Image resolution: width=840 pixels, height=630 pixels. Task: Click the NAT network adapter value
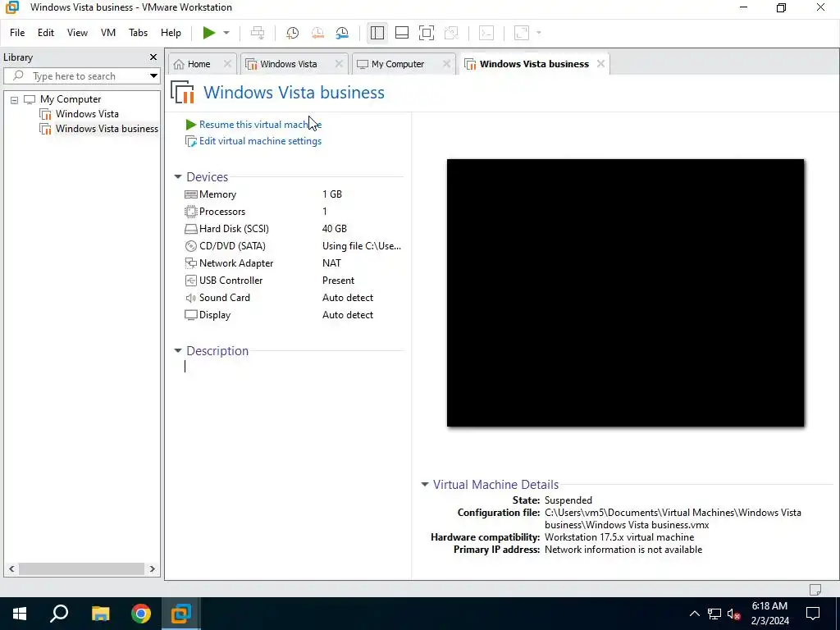331,263
